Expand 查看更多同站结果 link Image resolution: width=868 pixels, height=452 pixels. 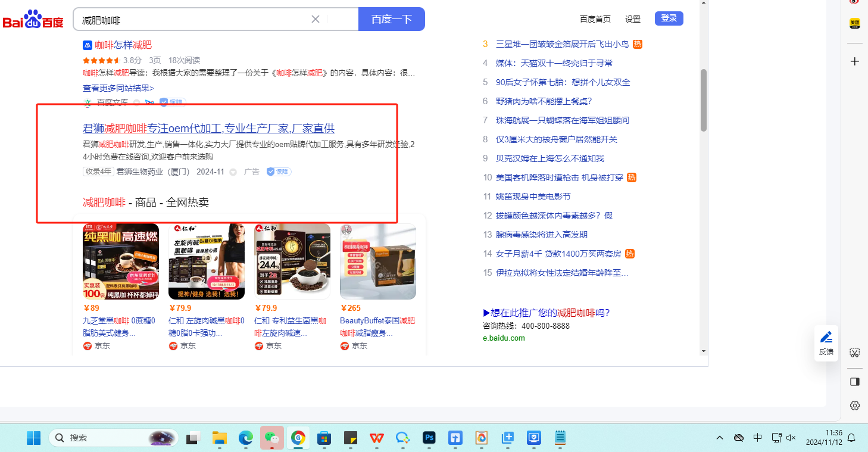[x=118, y=88]
